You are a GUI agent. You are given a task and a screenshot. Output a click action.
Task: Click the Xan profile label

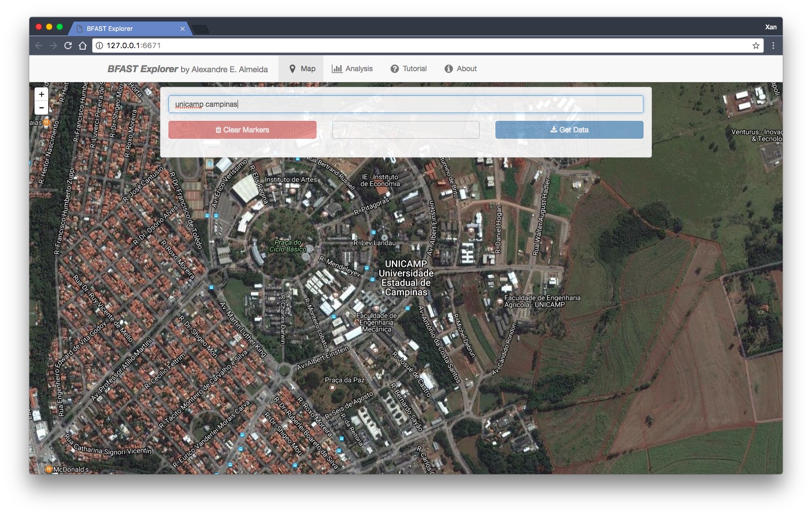[771, 27]
